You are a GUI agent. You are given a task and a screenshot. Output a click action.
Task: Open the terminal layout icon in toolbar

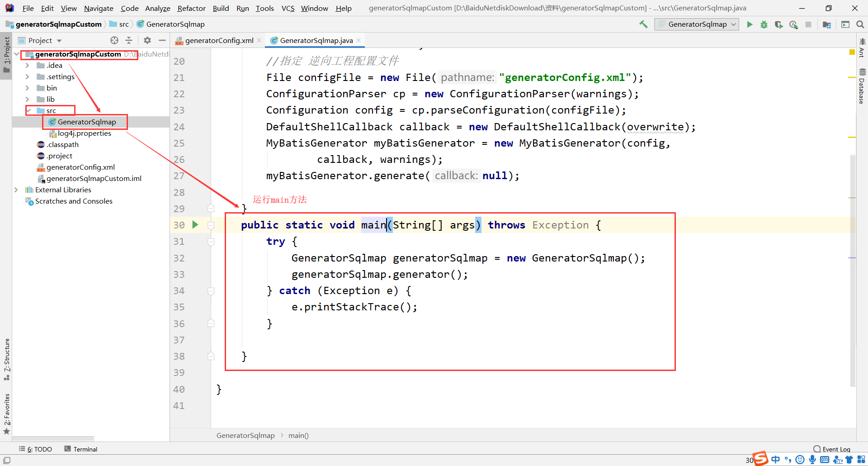pos(845,24)
